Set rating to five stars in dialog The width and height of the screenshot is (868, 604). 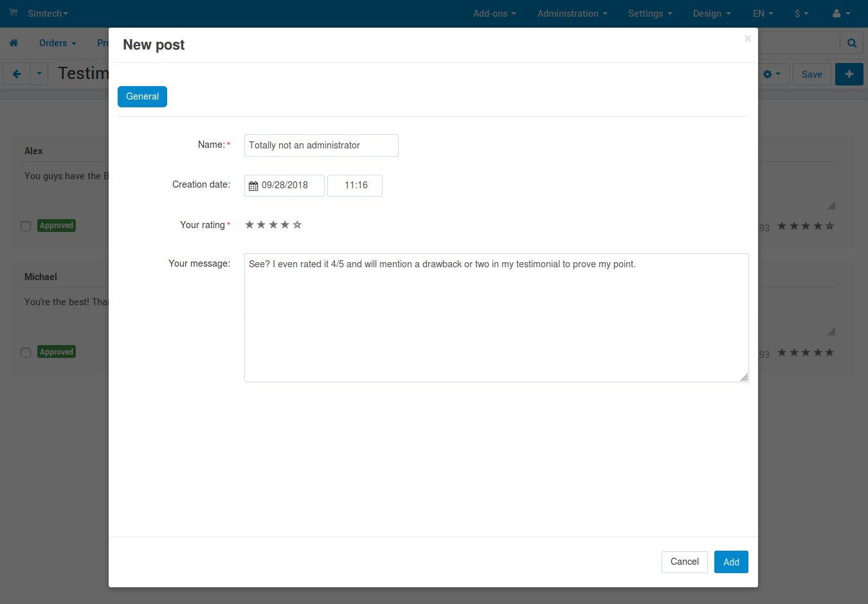[297, 225]
